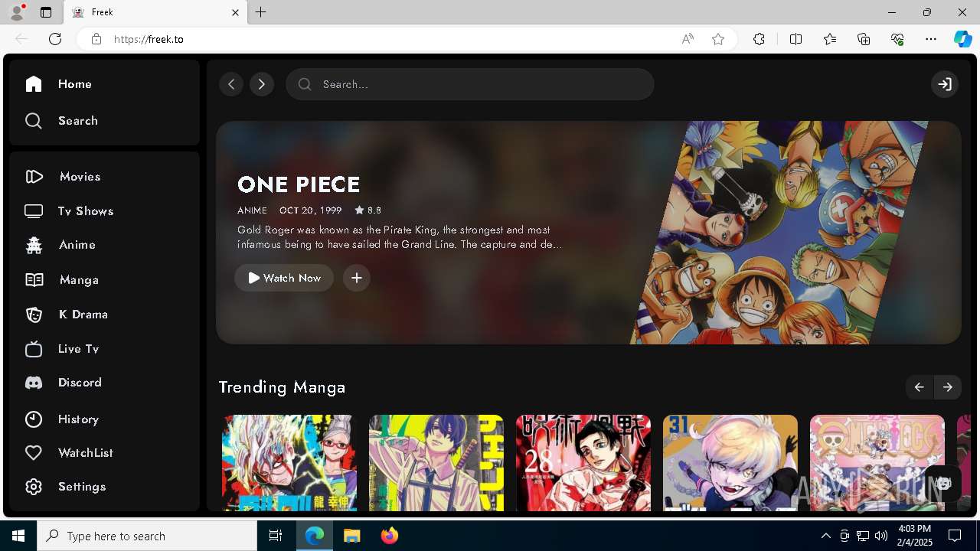Show hidden system tray icons
Image resolution: width=980 pixels, height=551 pixels.
[825, 536]
